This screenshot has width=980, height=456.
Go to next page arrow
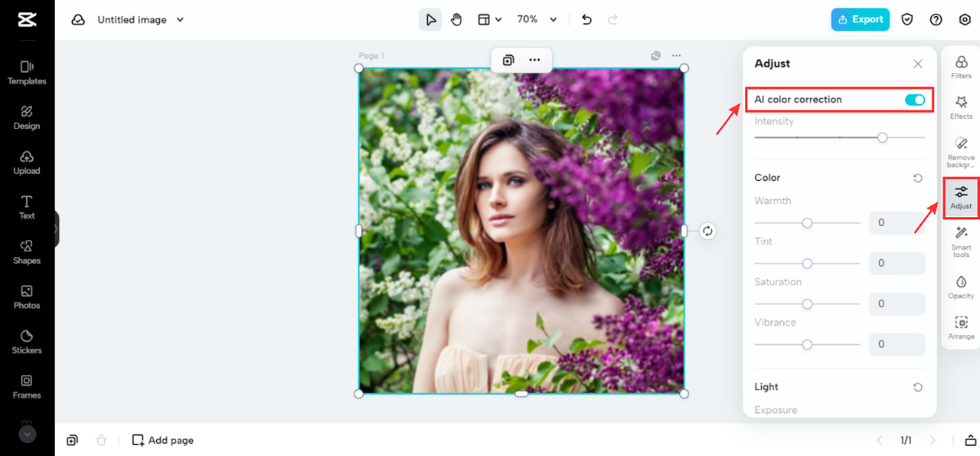tap(933, 440)
